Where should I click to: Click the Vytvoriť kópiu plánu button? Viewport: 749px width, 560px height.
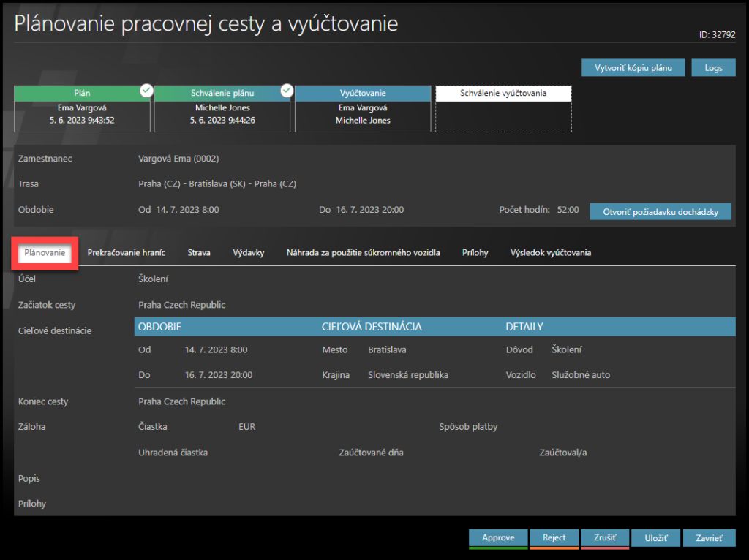click(633, 68)
